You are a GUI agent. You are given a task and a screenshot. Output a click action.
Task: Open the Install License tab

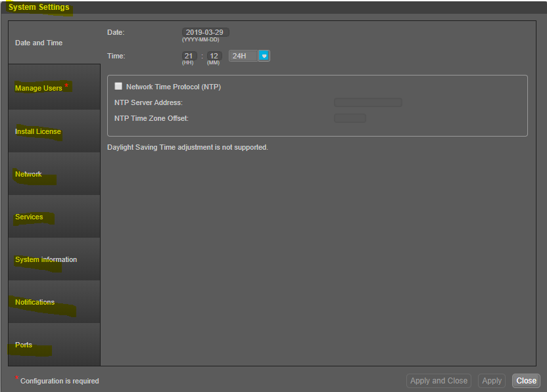click(x=54, y=131)
